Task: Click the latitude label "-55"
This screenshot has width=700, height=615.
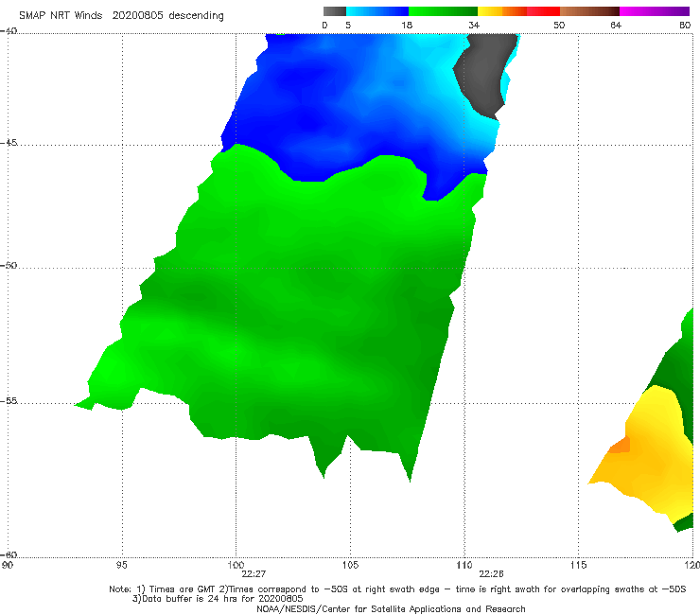Action: click(x=9, y=400)
